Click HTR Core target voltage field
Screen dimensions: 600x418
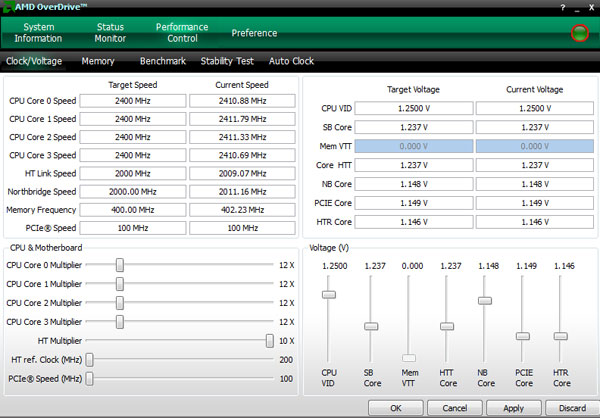(x=414, y=222)
